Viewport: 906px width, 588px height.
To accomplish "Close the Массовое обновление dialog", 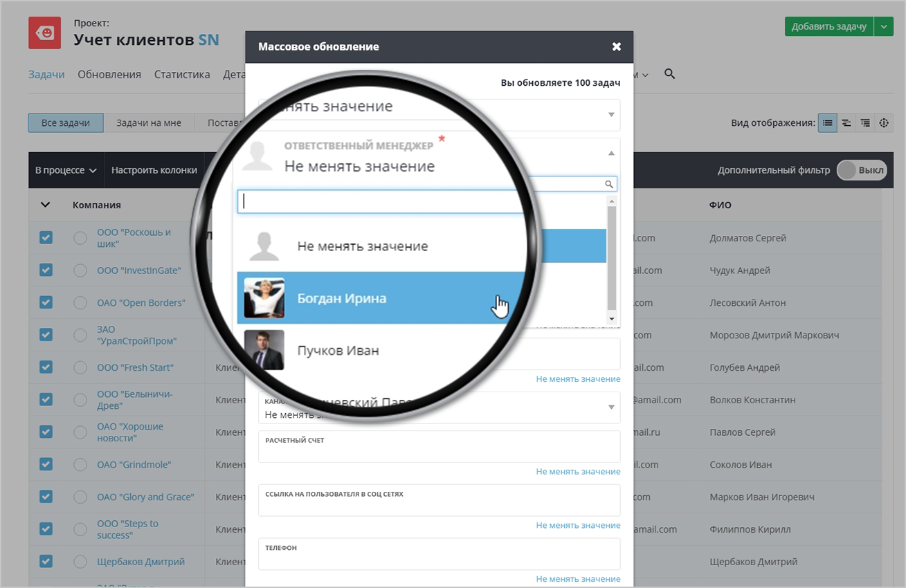I will (x=617, y=47).
